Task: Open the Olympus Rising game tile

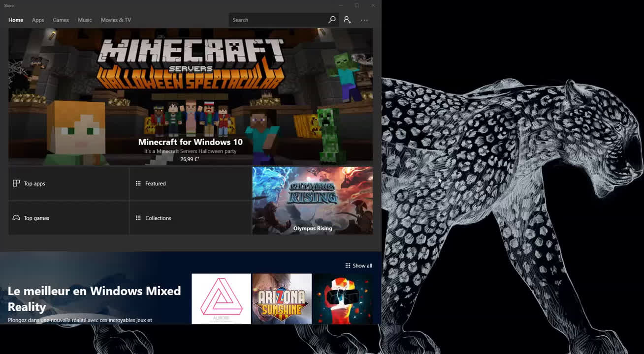Action: [313, 200]
